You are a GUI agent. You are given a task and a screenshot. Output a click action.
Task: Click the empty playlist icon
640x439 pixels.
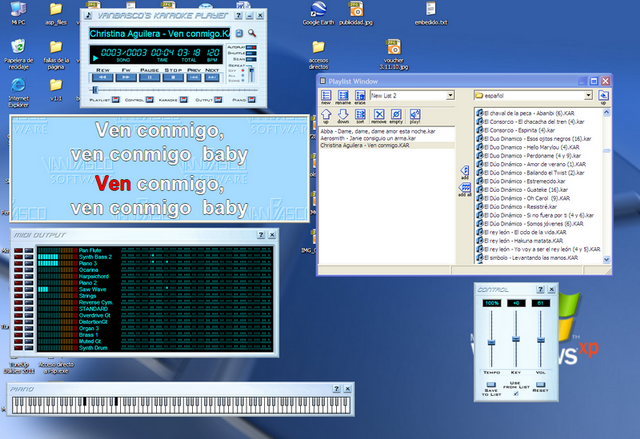click(x=396, y=116)
